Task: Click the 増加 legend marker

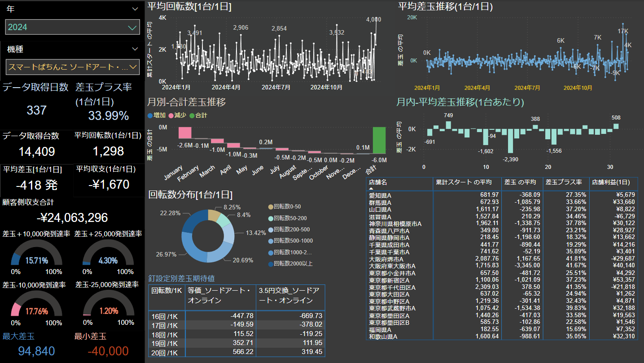Action: pyautogui.click(x=150, y=115)
